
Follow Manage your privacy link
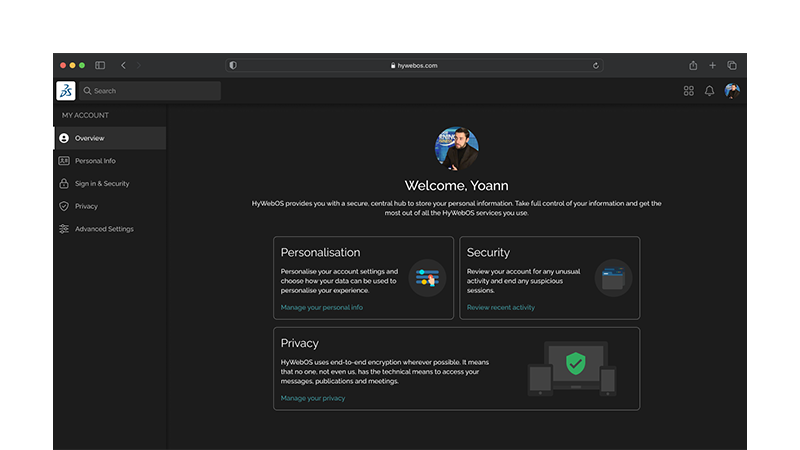[x=313, y=398]
